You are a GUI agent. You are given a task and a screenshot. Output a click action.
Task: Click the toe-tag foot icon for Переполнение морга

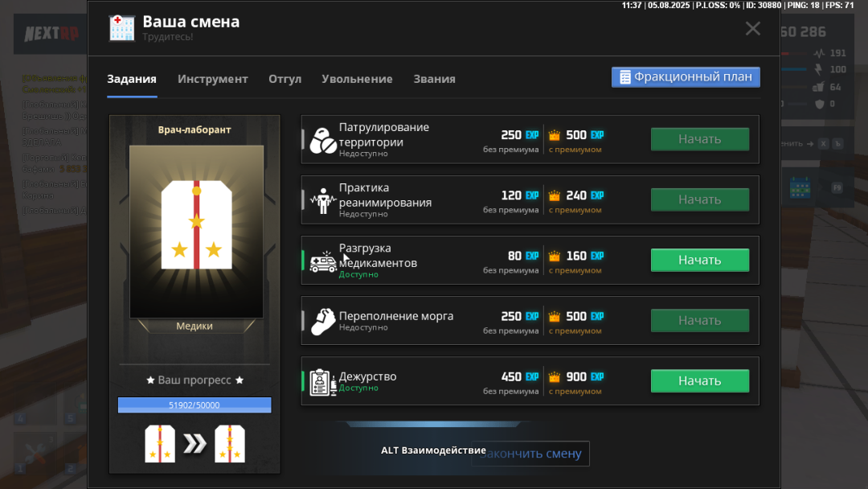click(x=323, y=321)
